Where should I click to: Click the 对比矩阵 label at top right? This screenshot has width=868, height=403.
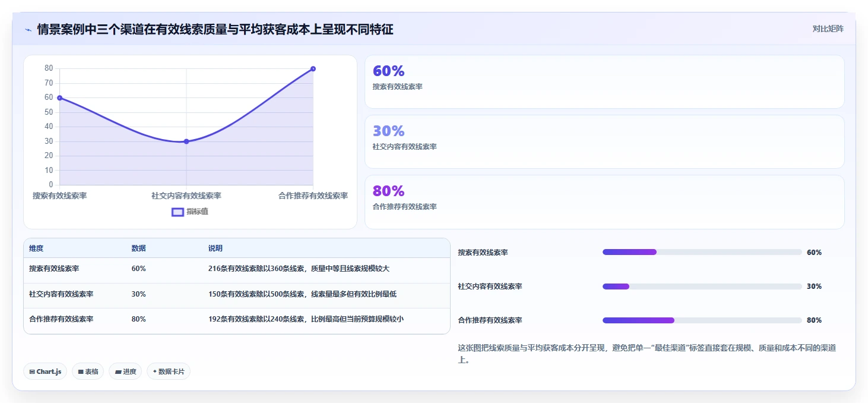[x=828, y=29]
